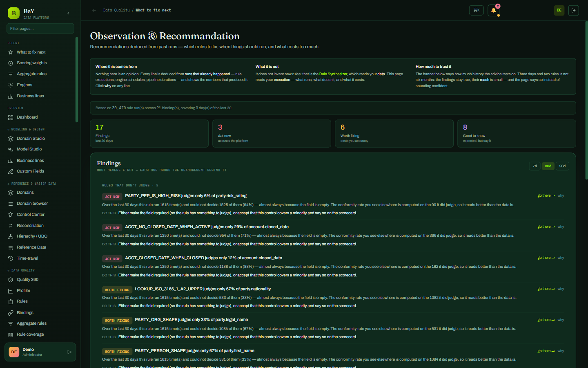Click the BeY logo badge

13,13
